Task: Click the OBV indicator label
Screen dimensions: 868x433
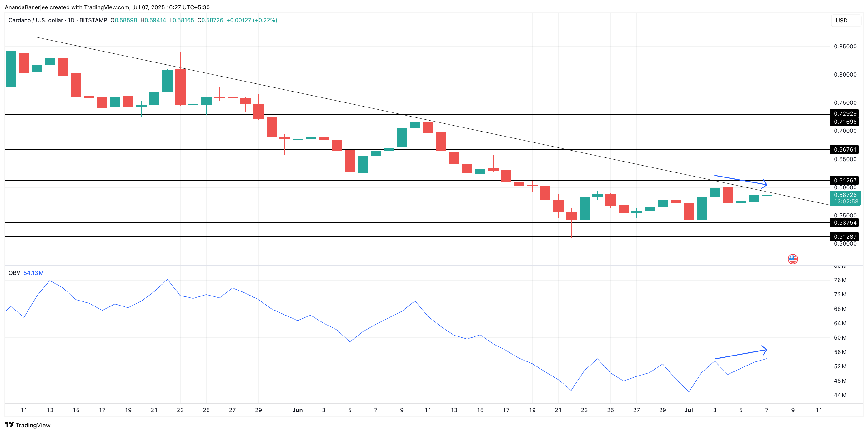Action: pos(14,273)
